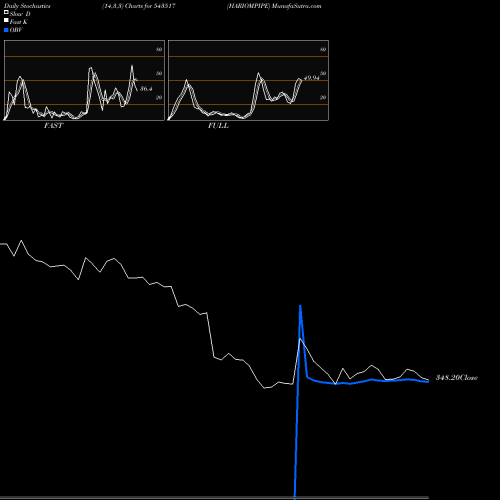
Task: Select the 'Daily Stochastics' title text
Action: click(x=27, y=6)
